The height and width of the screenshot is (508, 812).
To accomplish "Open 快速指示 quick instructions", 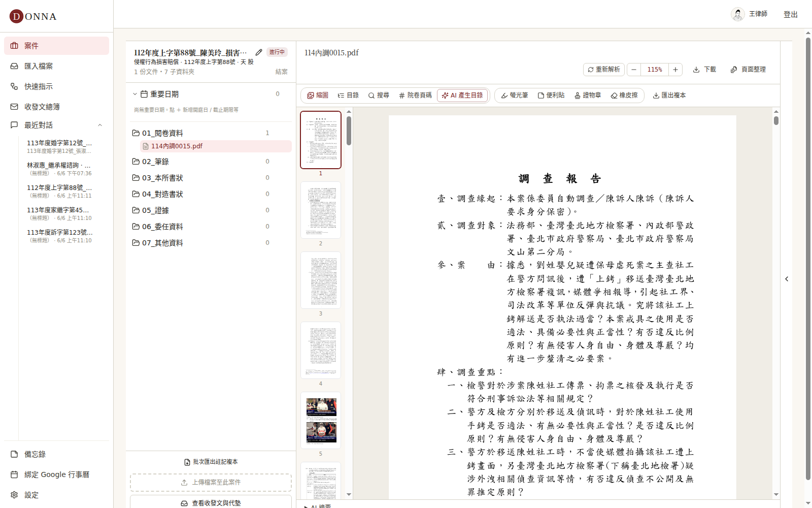I will [x=56, y=86].
